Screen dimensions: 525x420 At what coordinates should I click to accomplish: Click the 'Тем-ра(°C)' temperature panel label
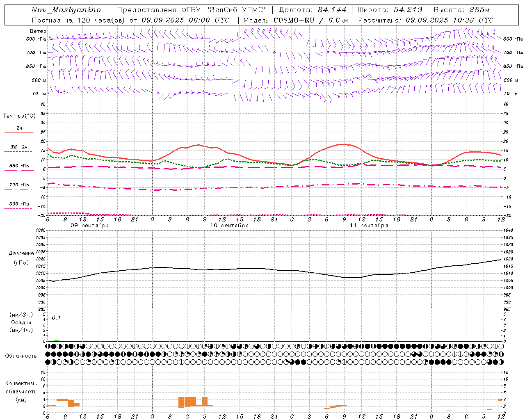click(19, 116)
